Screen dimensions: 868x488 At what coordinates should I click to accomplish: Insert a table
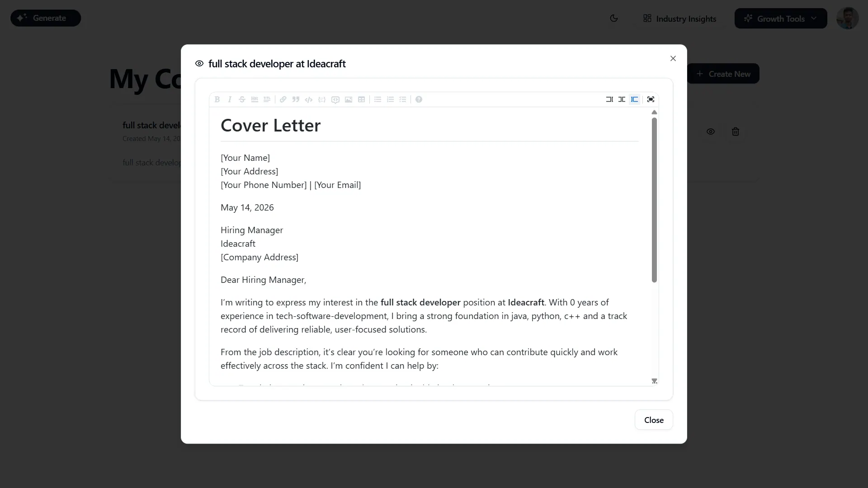[x=362, y=99]
